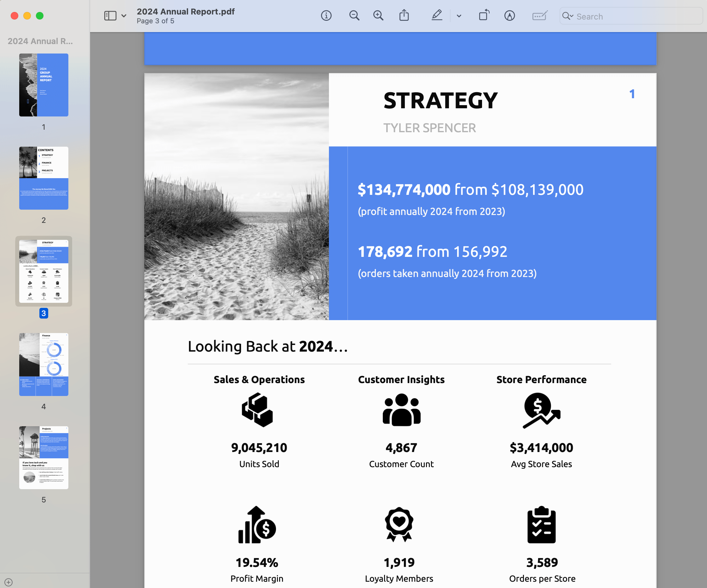Go to page 5 Projects thumbnail

click(x=44, y=457)
